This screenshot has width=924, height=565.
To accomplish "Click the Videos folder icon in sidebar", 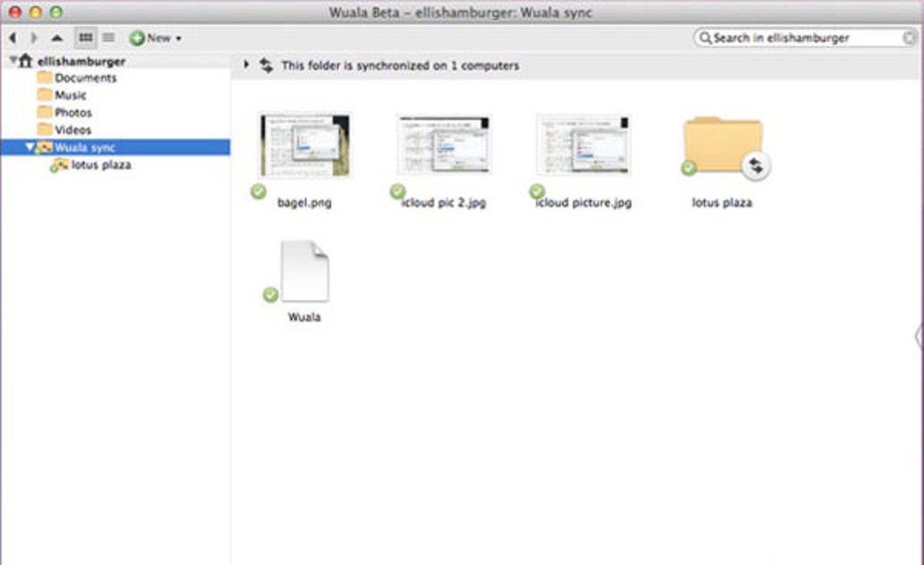I will pos(44,129).
